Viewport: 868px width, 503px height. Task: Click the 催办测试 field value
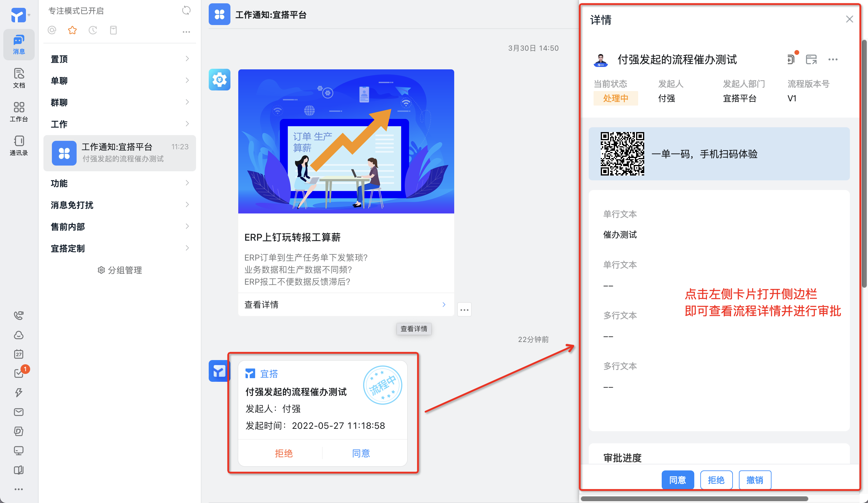(620, 234)
